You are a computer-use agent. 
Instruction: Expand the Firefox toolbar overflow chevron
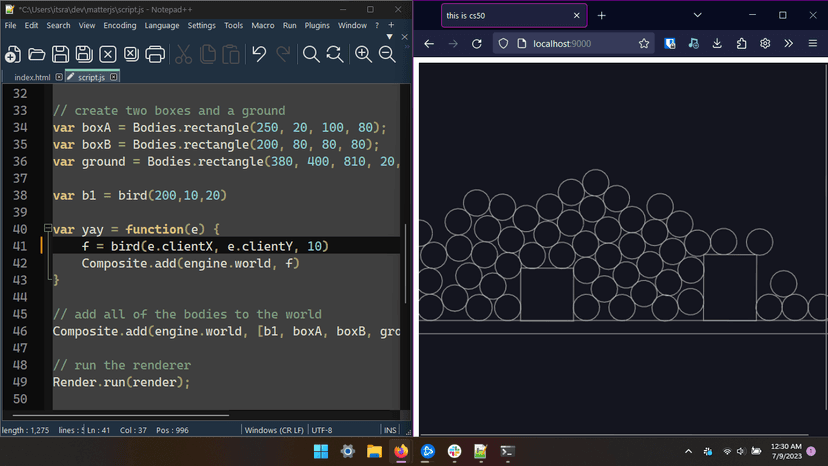(788, 44)
